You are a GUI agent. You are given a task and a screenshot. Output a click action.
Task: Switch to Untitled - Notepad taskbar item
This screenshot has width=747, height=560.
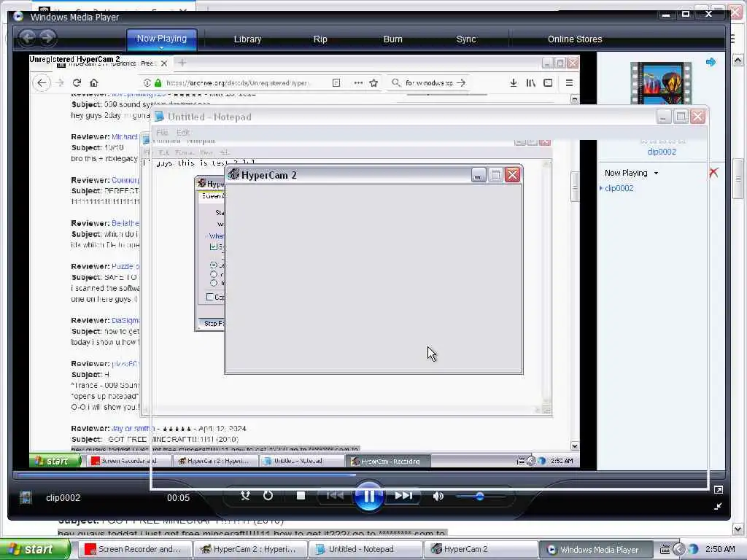[x=365, y=549]
